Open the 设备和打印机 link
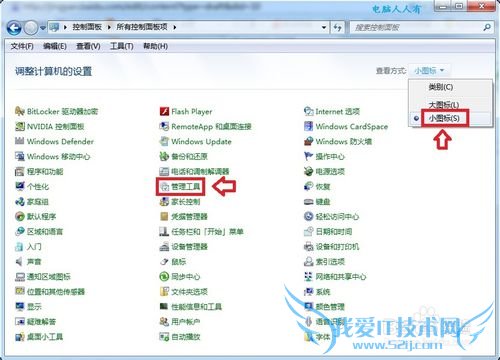 click(x=337, y=246)
